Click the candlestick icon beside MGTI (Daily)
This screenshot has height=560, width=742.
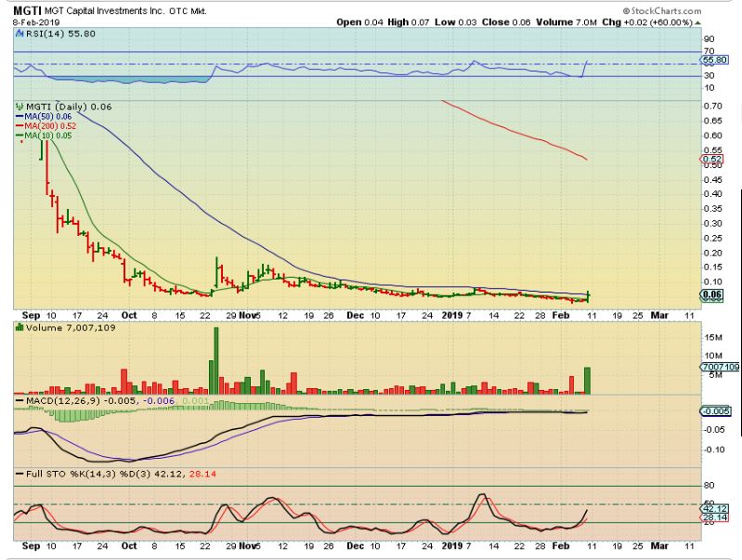[20, 107]
